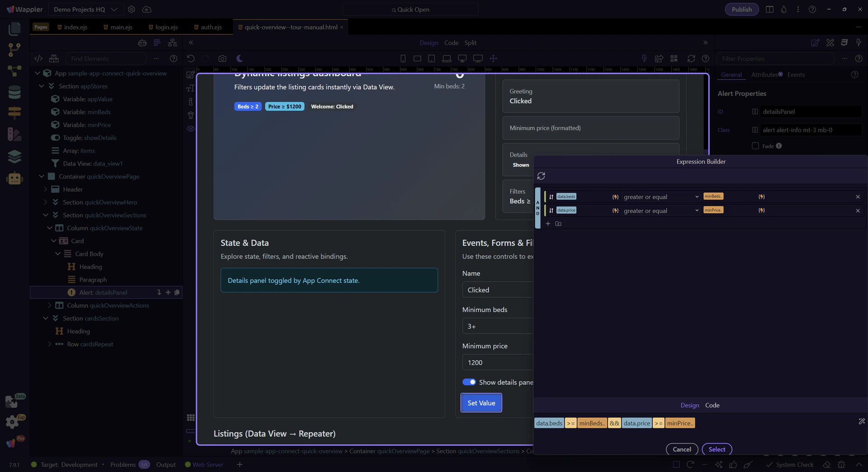
Task: Open project settings gear icon
Action: (x=132, y=10)
